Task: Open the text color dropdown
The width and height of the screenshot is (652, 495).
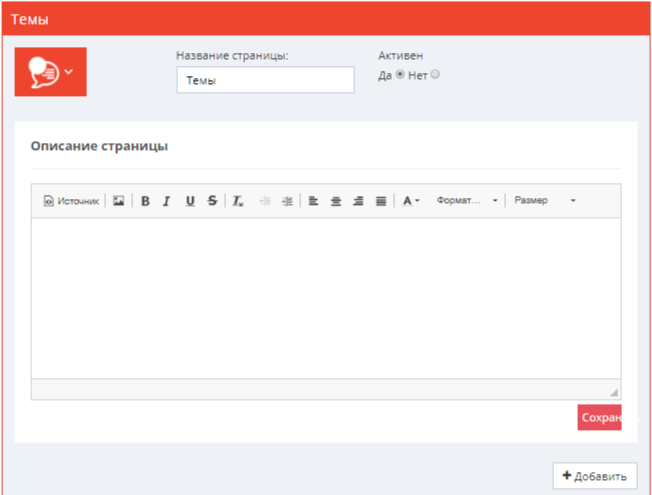Action: pyautogui.click(x=411, y=201)
